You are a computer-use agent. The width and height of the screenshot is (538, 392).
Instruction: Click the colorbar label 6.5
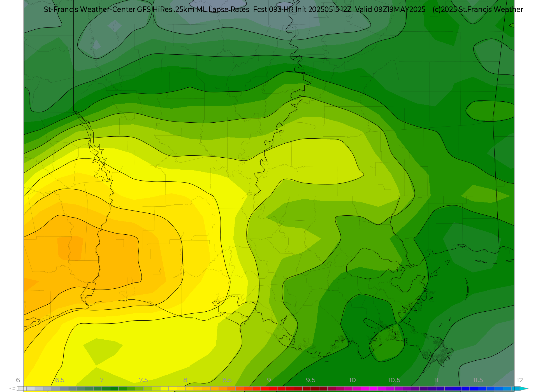(x=60, y=380)
